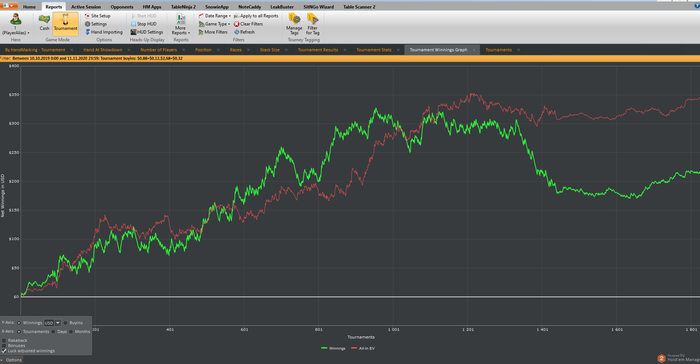Expand the Date Range dropdown
700x364 pixels.
[x=215, y=16]
